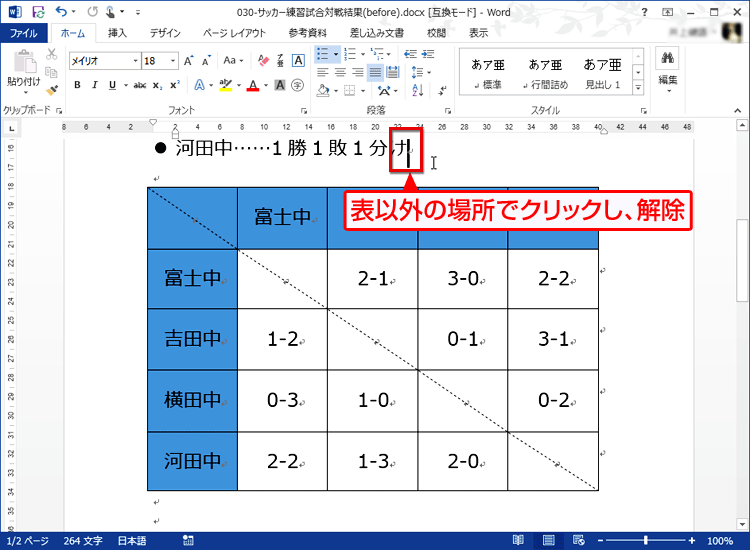Click the Paste clipboard icon

click(24, 63)
